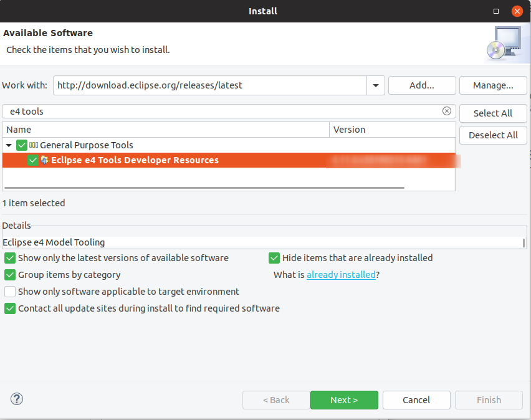Click the Eclipse e4 Model Tooling details text
Image resolution: width=531 pixels, height=420 pixels.
(54, 242)
